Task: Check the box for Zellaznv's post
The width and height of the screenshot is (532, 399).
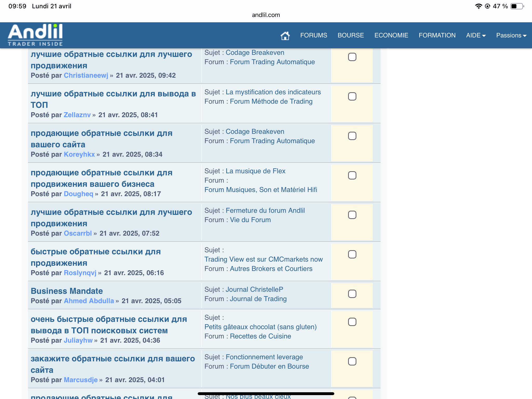Action: 352,97
